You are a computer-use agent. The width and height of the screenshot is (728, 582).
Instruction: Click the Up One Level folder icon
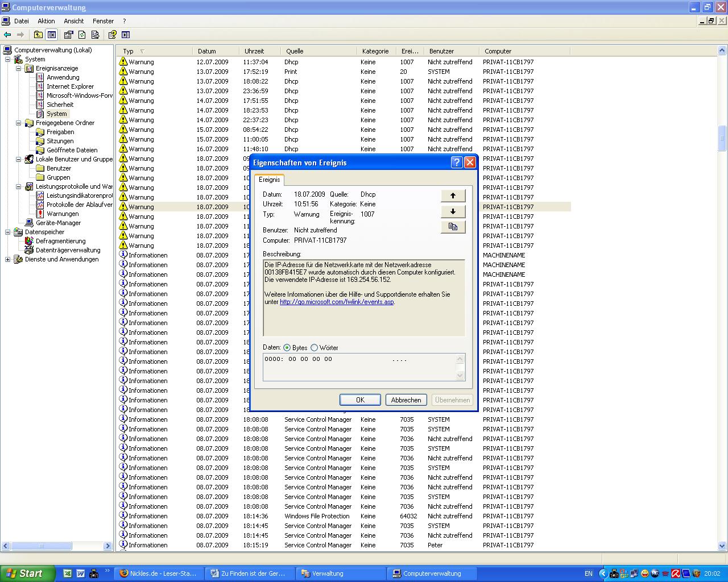click(x=38, y=35)
